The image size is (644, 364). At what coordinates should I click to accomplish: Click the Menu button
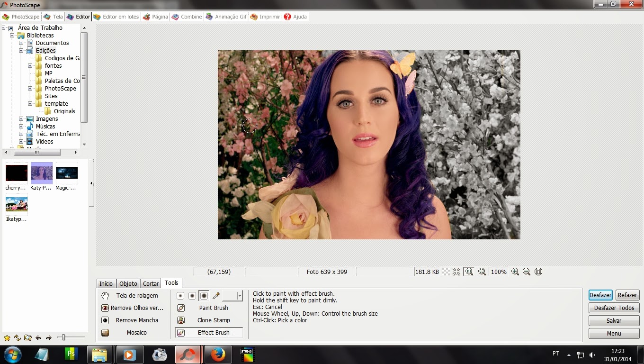(614, 334)
